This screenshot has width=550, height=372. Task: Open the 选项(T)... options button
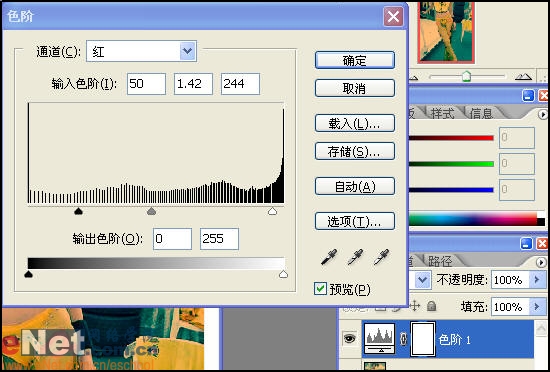coord(355,221)
